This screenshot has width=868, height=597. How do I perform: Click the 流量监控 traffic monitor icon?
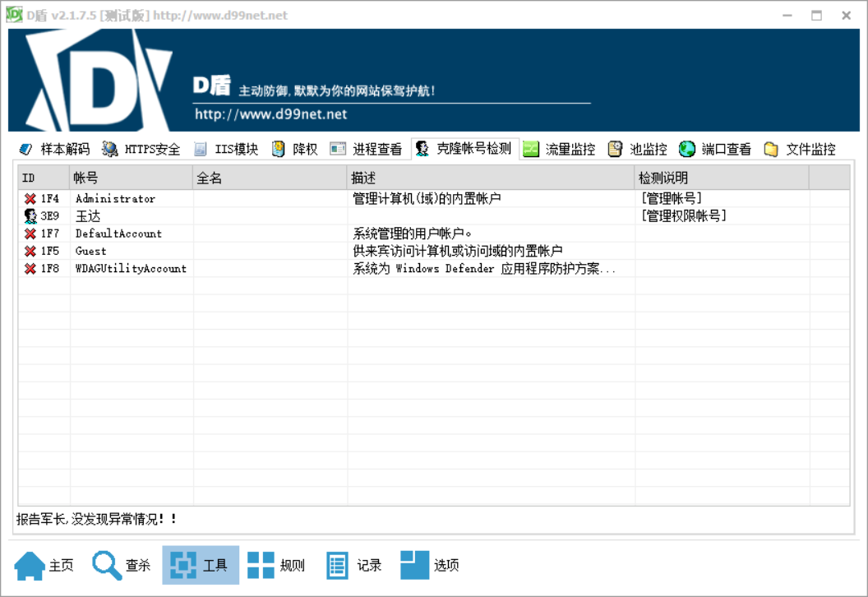531,149
